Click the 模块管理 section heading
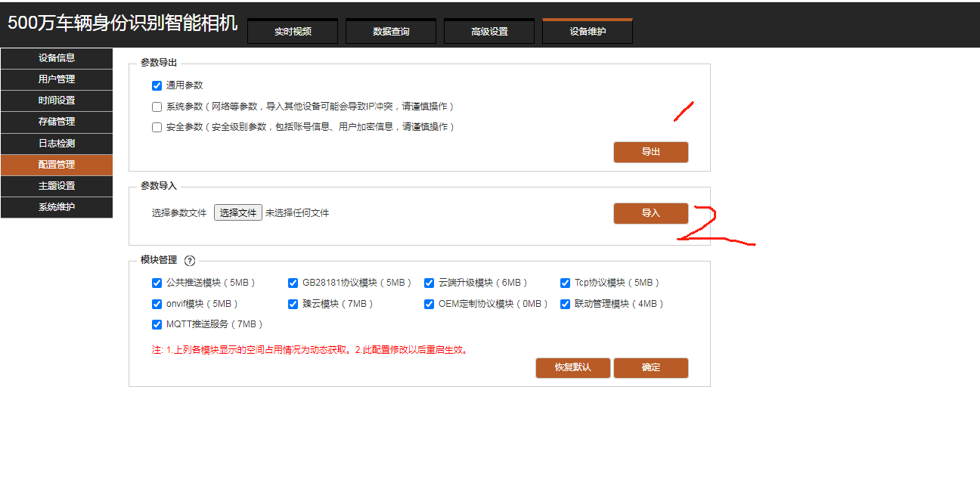The width and height of the screenshot is (980, 486). (x=159, y=260)
